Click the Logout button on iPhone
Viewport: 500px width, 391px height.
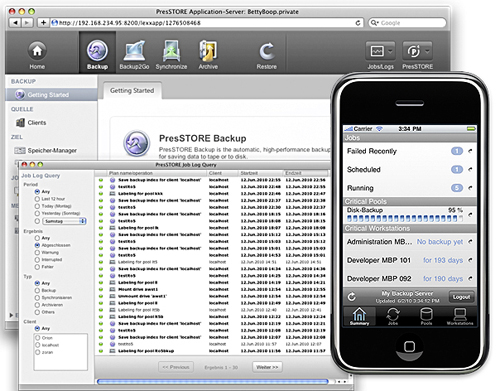(x=461, y=297)
